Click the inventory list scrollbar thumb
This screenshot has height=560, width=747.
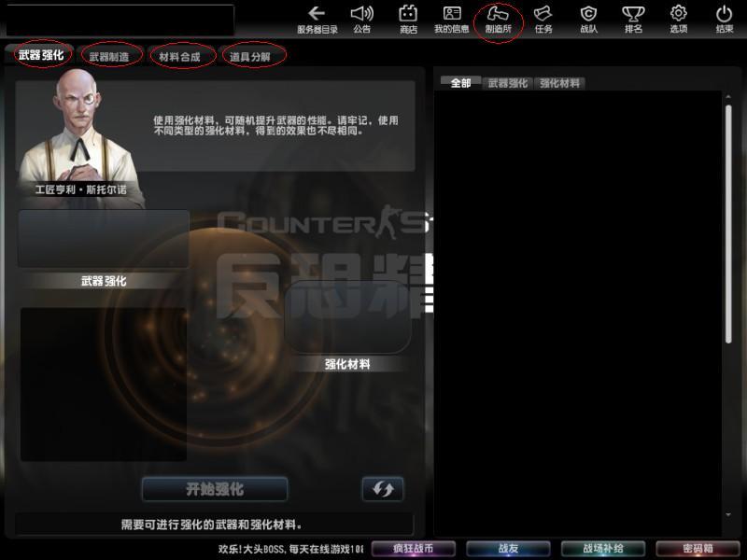(728, 224)
